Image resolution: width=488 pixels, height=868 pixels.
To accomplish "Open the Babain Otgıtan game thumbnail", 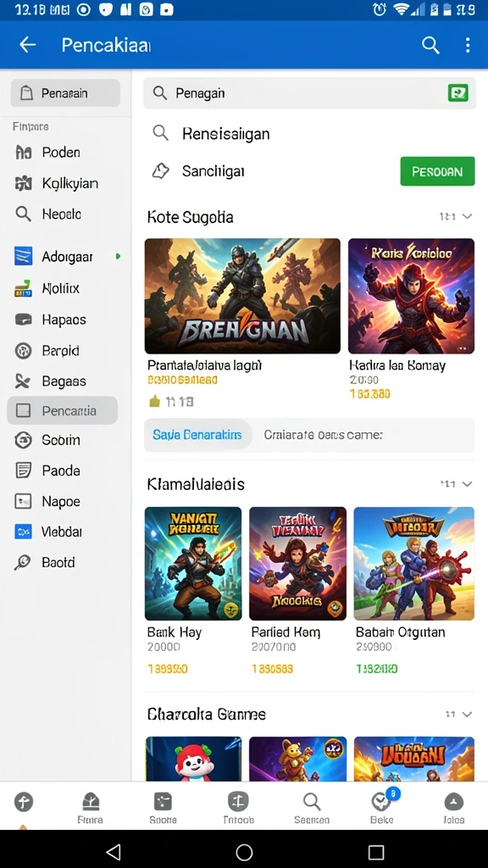I will click(413, 564).
